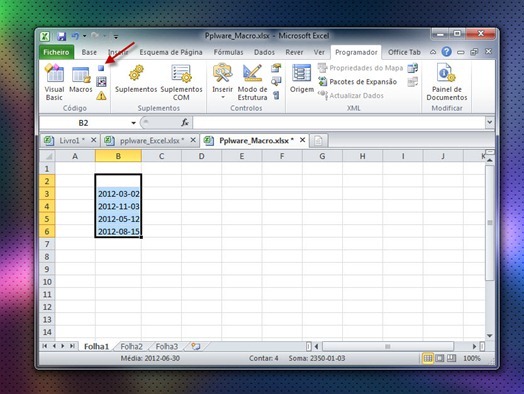Expand the formula bar
The image size is (524, 394).
click(489, 122)
